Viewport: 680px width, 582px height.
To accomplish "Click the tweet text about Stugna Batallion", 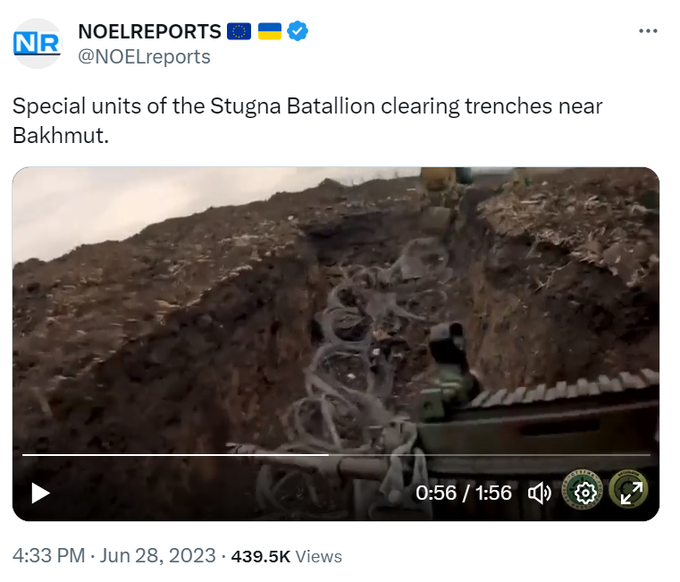I will [x=307, y=121].
